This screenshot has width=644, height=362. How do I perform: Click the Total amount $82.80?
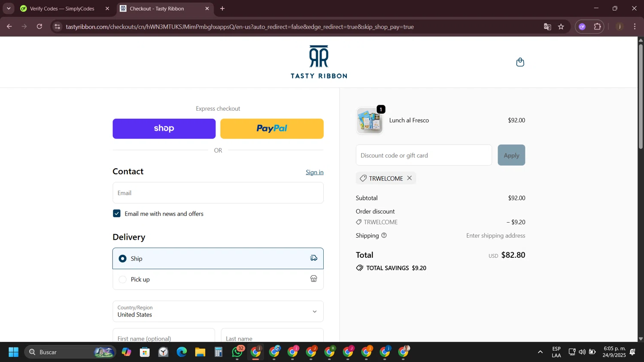pyautogui.click(x=513, y=255)
